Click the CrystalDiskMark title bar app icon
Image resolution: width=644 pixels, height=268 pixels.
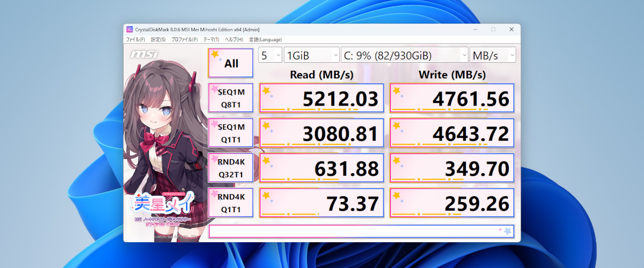[129, 29]
